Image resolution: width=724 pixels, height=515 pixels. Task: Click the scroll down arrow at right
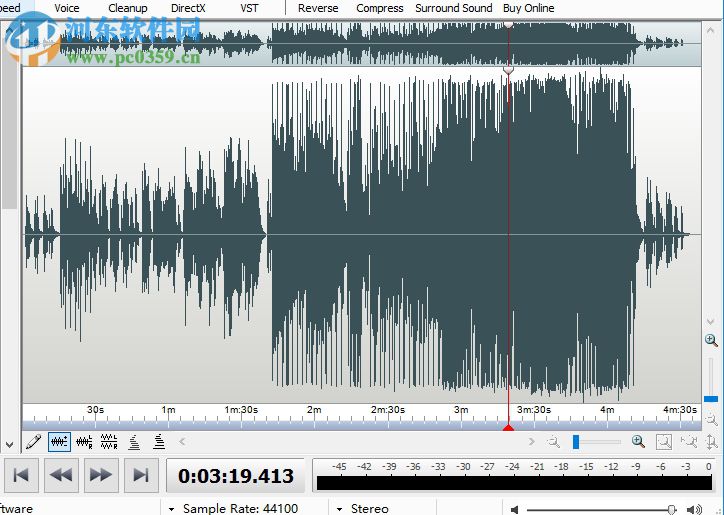pyautogui.click(x=711, y=321)
